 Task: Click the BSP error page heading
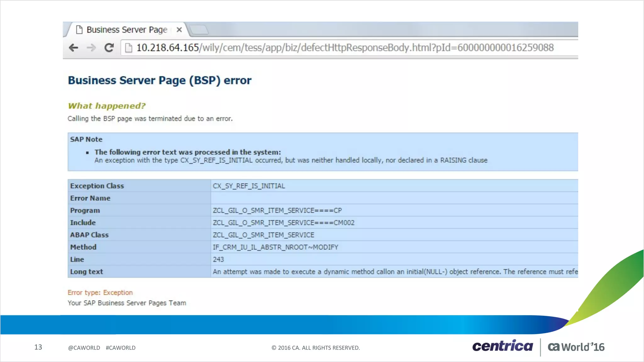[159, 80]
